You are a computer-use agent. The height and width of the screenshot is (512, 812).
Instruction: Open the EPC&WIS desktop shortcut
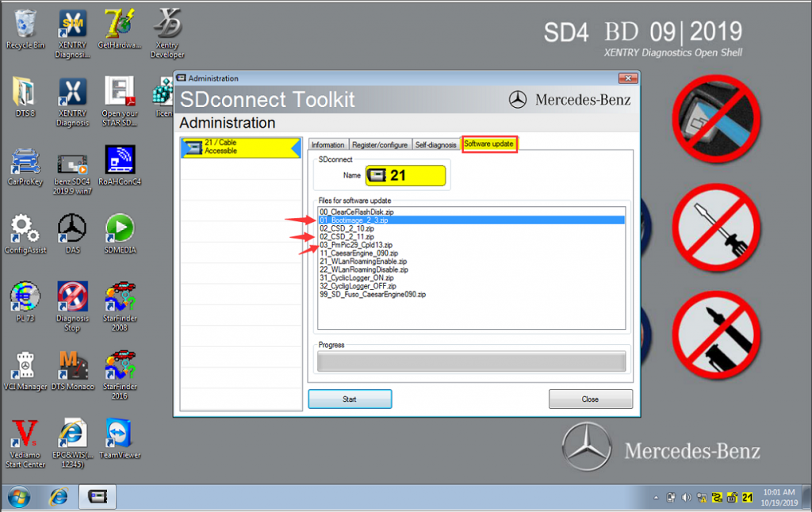pos(72,443)
